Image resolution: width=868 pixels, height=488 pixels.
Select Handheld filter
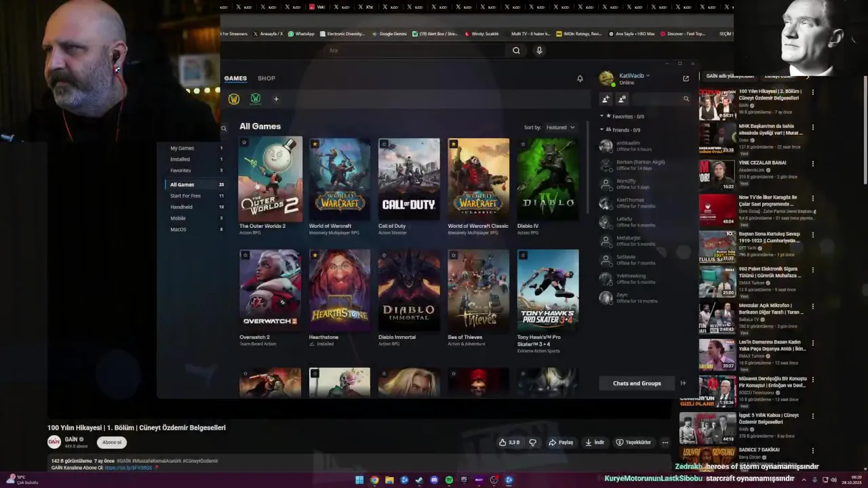pyautogui.click(x=195, y=207)
